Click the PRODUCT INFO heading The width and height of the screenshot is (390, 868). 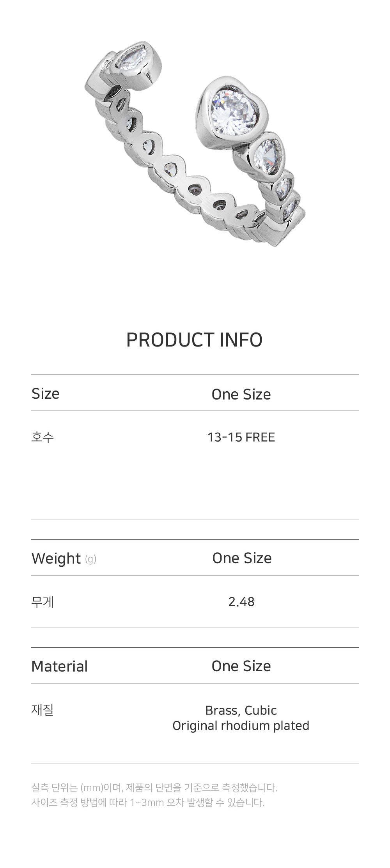[194, 340]
